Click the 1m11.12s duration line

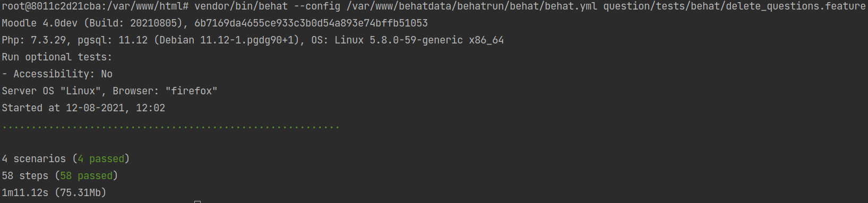pos(54,193)
